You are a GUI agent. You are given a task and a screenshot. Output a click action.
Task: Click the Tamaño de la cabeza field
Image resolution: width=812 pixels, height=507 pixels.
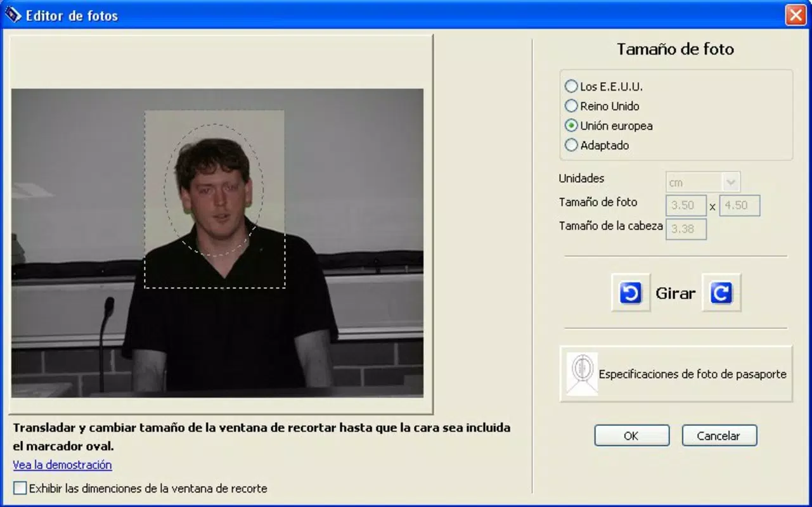coord(686,229)
